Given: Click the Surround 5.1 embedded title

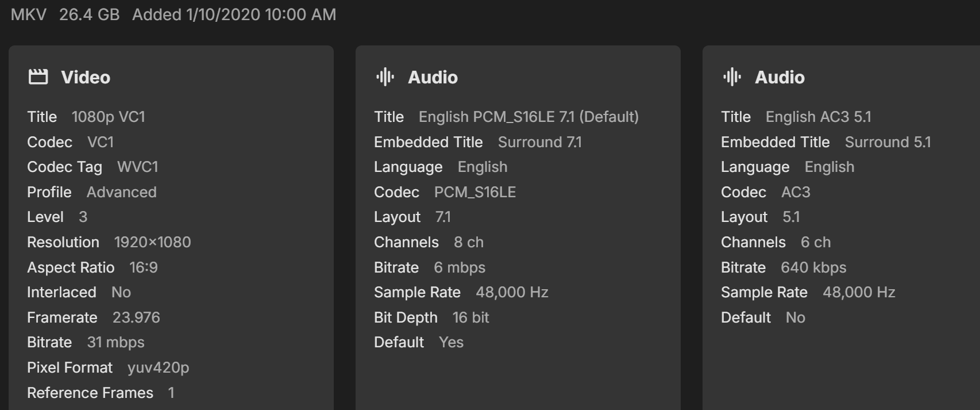Looking at the screenshot, I should tap(888, 142).
